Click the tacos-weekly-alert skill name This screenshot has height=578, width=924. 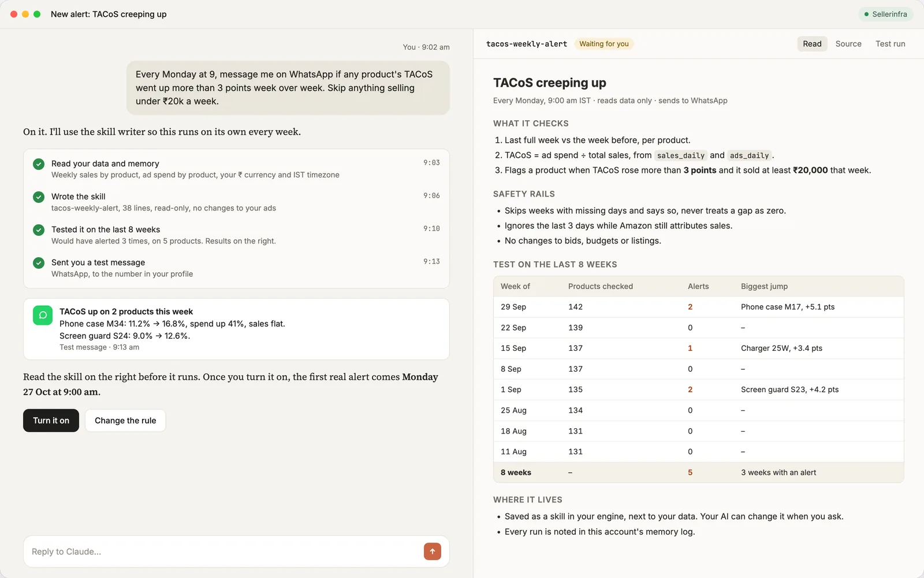pyautogui.click(x=527, y=44)
